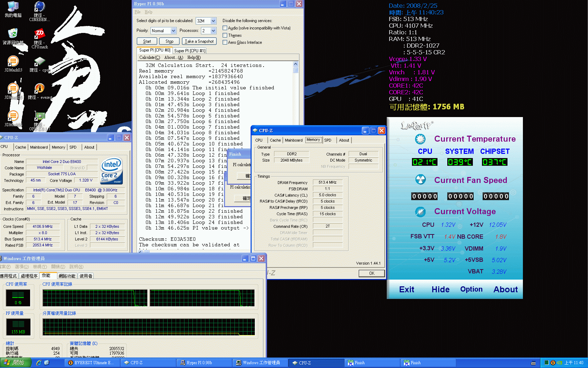Switch to Super PI [CPU #0] tab
588x368 pixels.
click(x=155, y=50)
